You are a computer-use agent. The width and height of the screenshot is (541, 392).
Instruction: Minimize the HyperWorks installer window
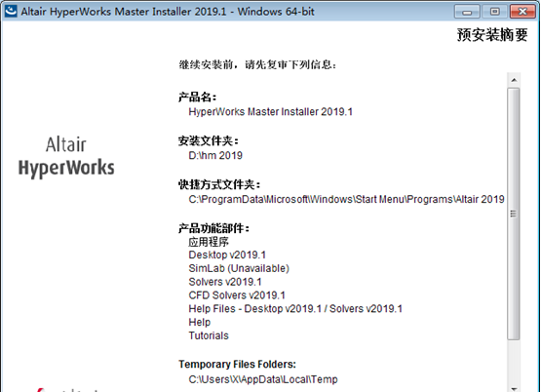tap(467, 12)
